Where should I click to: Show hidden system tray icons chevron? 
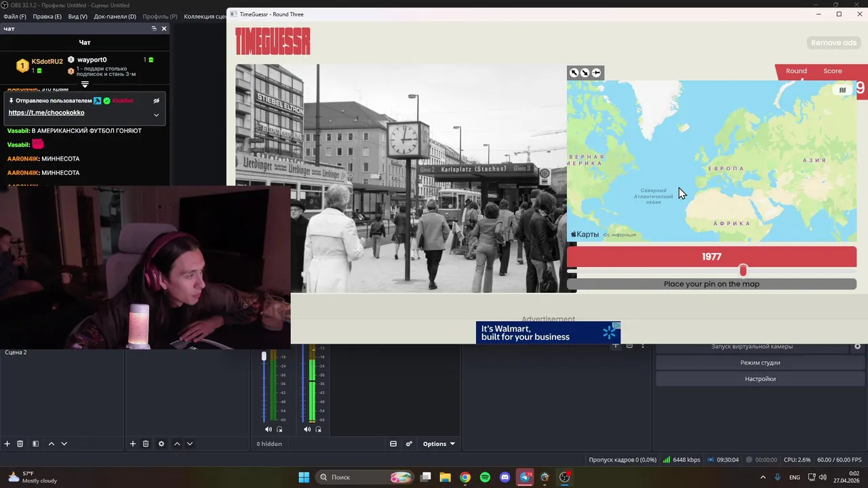coord(763,477)
